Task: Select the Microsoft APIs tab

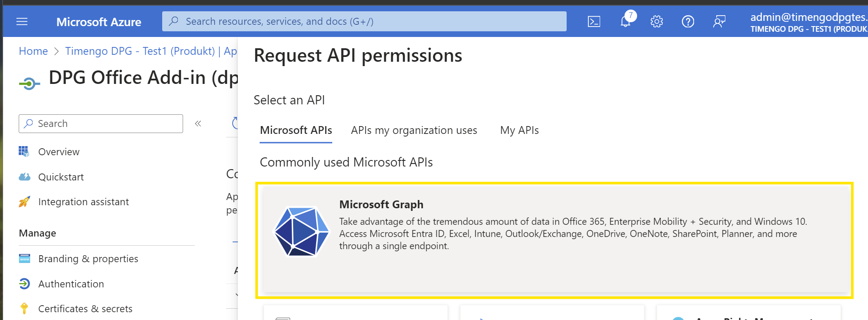Action: pyautogui.click(x=296, y=130)
